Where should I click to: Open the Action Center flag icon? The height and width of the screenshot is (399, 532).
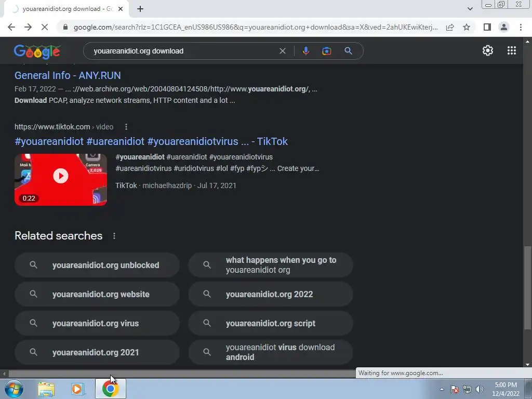click(455, 389)
